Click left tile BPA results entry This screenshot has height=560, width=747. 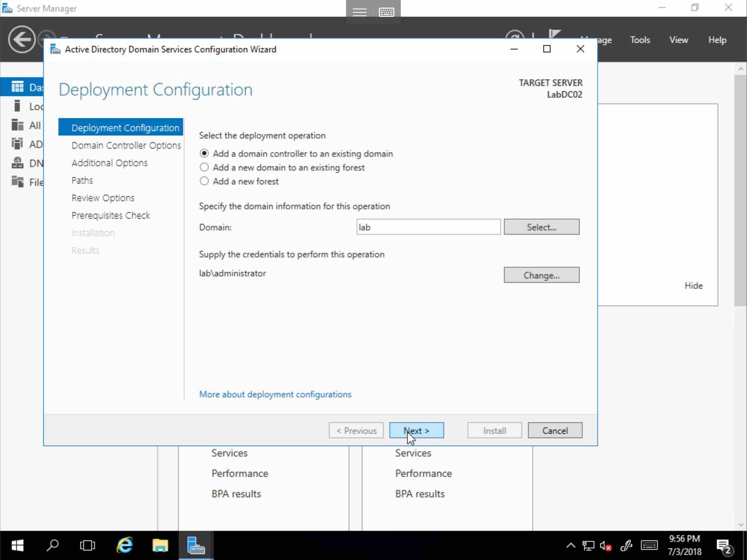point(236,494)
